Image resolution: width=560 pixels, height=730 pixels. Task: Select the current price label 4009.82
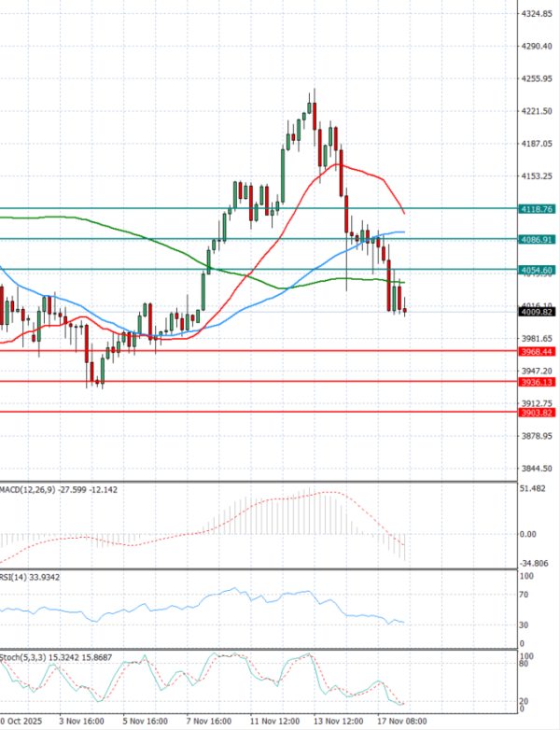pos(537,313)
